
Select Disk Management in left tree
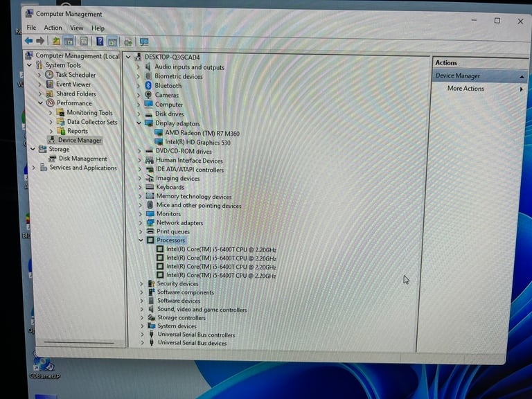83,159
